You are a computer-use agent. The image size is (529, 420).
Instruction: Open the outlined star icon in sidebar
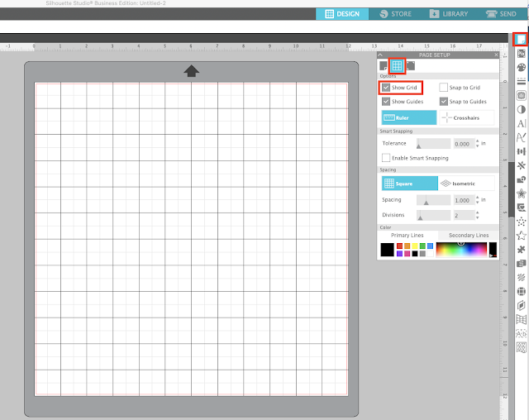[522, 236]
